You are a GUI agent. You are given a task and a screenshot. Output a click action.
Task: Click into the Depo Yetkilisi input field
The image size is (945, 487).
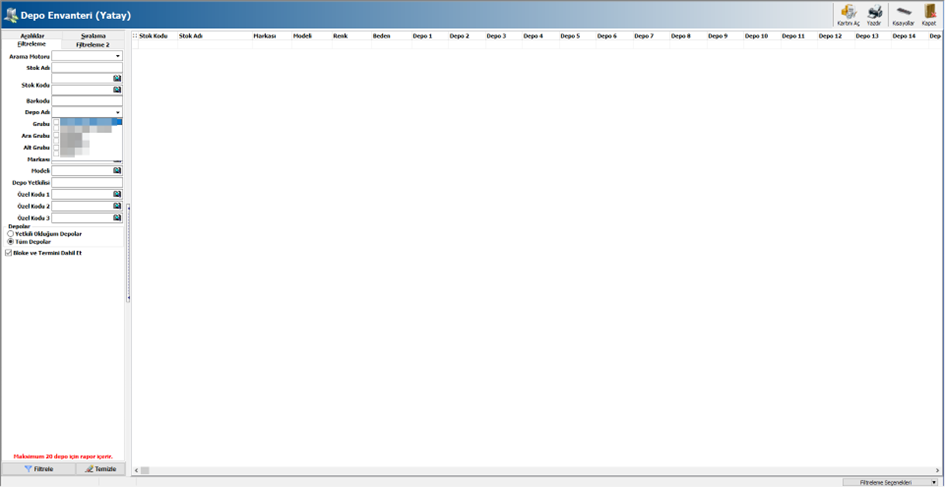(x=87, y=182)
